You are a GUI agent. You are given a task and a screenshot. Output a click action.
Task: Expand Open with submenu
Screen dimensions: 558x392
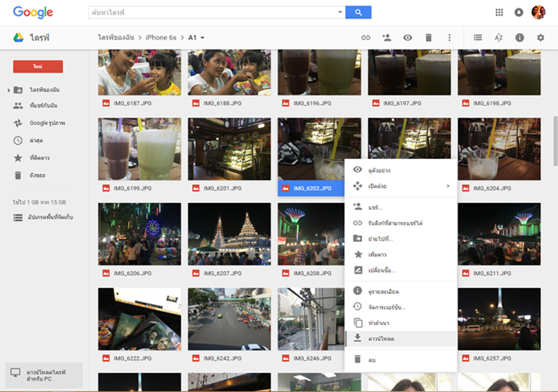pos(400,186)
